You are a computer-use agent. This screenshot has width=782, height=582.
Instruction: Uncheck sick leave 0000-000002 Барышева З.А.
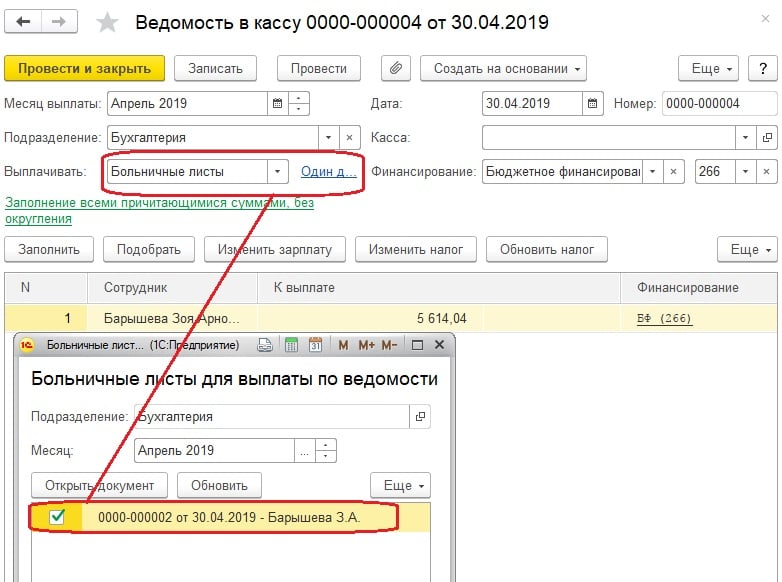[57, 517]
